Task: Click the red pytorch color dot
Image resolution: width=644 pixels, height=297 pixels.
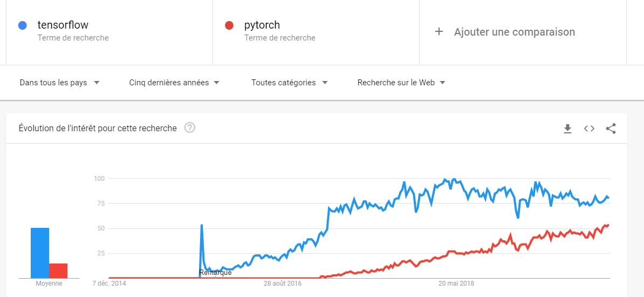Action: click(229, 25)
